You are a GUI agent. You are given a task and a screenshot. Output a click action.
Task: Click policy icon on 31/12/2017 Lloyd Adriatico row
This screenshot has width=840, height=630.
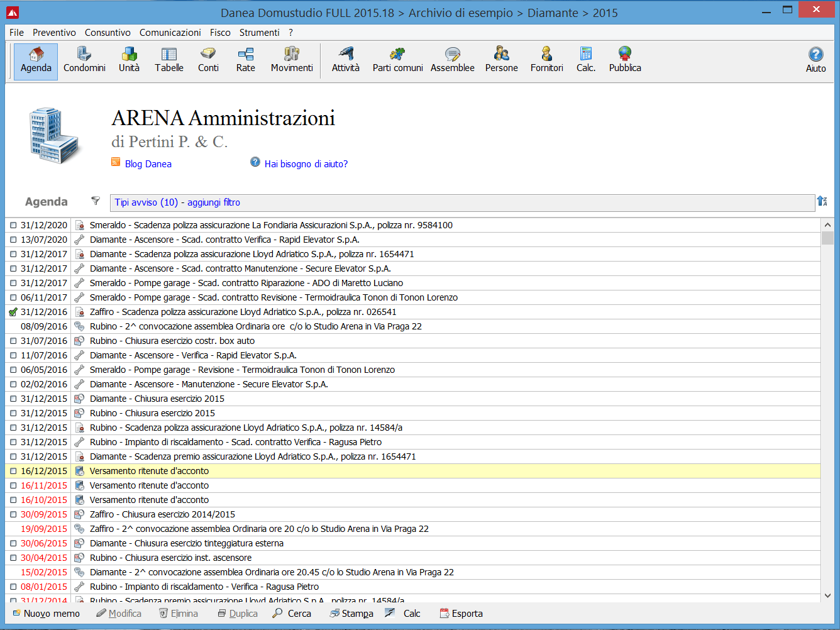pyautogui.click(x=79, y=254)
